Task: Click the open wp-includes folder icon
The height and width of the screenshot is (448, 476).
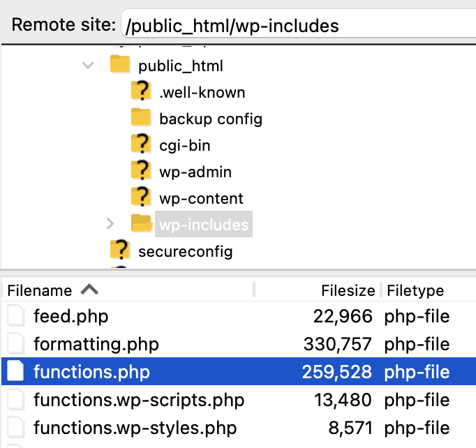Action: click(142, 223)
